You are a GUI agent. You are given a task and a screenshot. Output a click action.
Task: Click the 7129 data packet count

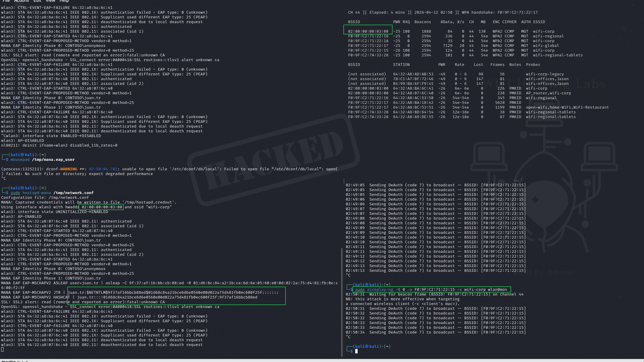[447, 46]
